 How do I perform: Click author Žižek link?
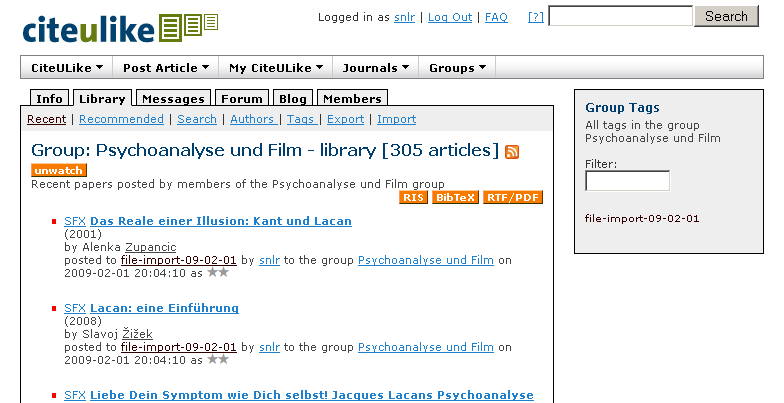click(x=138, y=334)
